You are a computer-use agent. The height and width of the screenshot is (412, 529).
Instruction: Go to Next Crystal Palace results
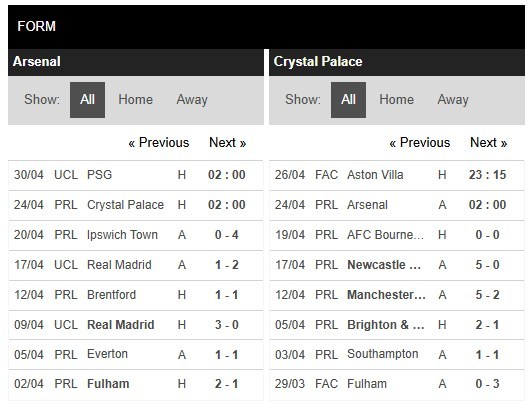pos(489,143)
